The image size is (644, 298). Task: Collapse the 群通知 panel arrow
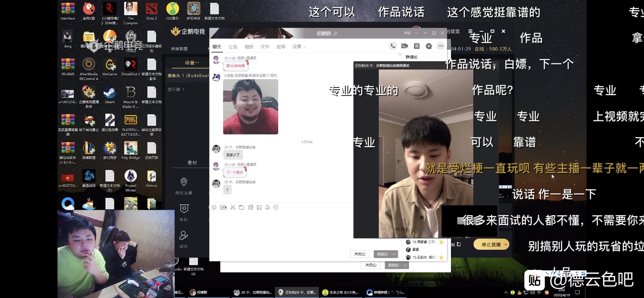(x=400, y=55)
